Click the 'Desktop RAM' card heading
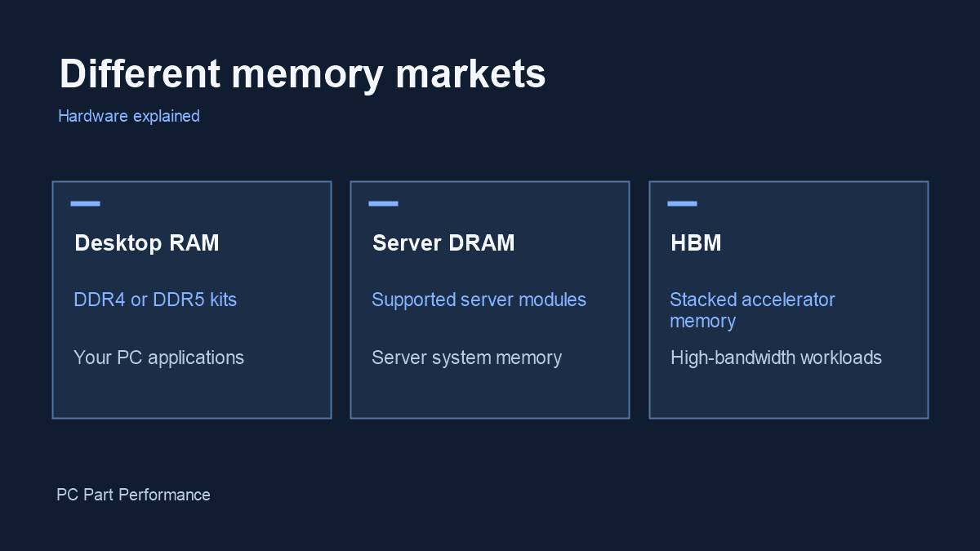 [147, 242]
